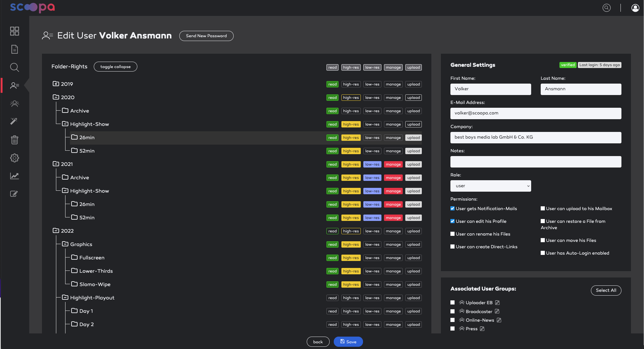644x349 pixels.
Task: Open the account profile icon in top bar
Action: 635,8
